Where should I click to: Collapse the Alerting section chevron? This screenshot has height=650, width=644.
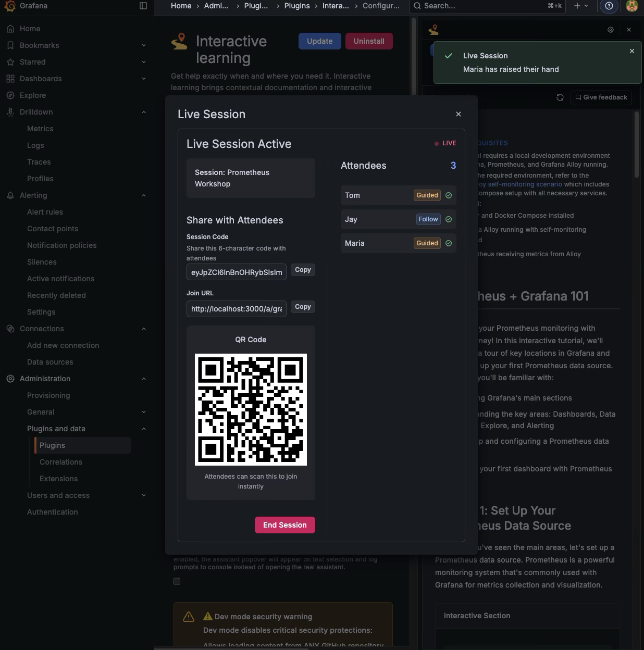coord(144,195)
